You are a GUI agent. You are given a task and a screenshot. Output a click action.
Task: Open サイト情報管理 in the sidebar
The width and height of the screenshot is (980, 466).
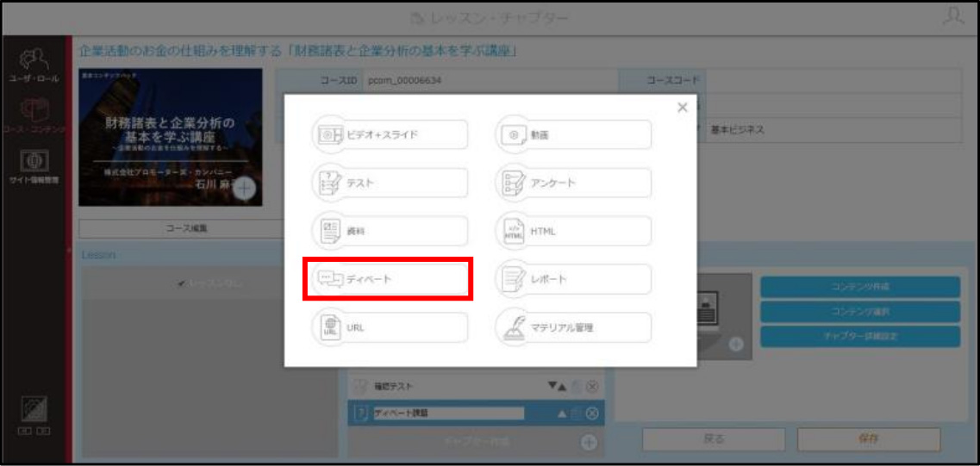coord(34,165)
